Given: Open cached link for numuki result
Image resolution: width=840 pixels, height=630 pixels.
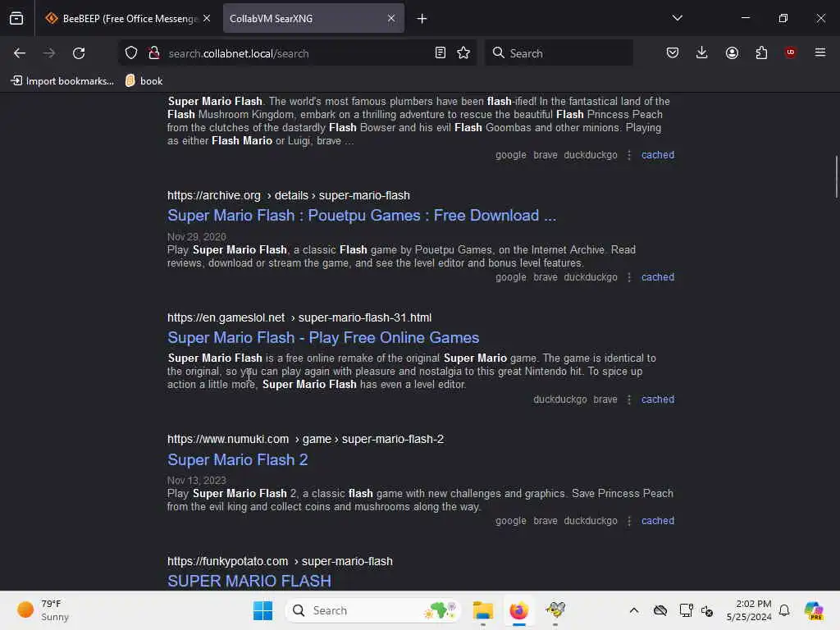Looking at the screenshot, I should [x=658, y=521].
